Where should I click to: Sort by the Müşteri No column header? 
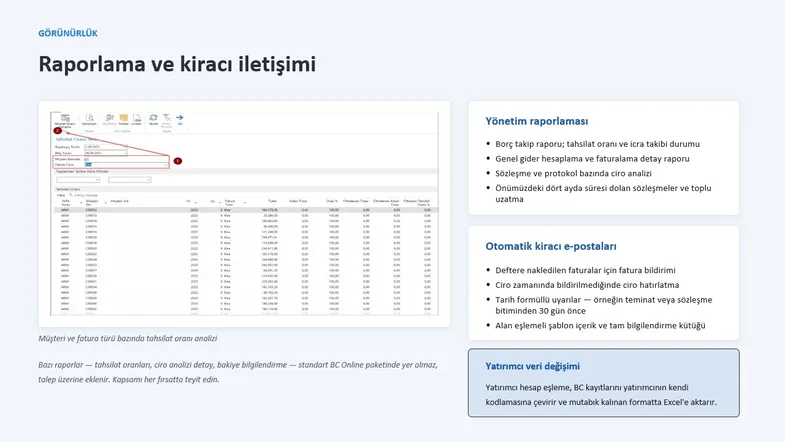pos(92,203)
